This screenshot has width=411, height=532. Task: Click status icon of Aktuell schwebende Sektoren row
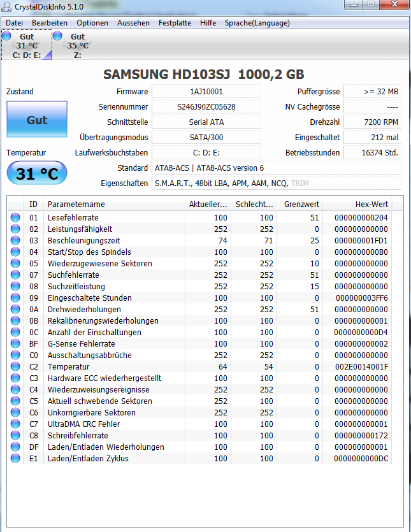(x=15, y=401)
